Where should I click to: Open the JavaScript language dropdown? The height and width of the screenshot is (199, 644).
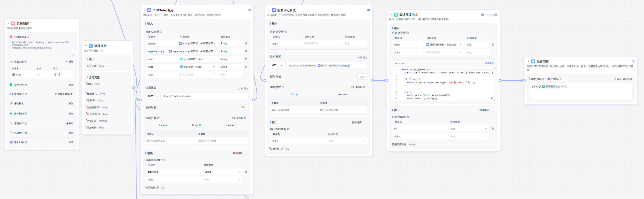[401, 63]
